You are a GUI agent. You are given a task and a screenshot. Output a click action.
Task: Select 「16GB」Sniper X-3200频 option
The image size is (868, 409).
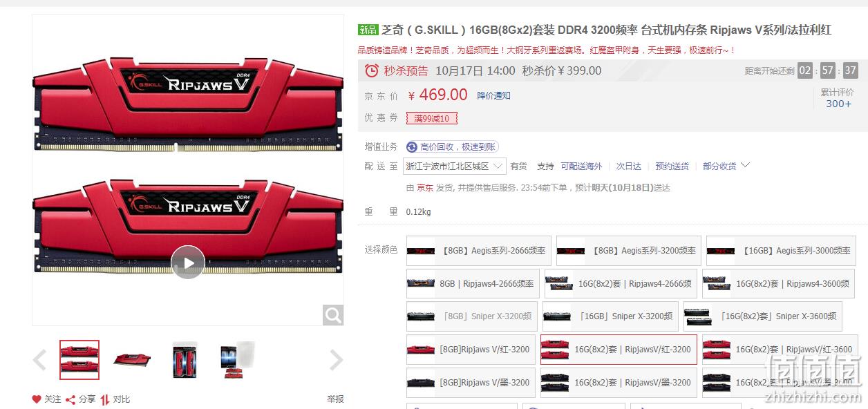tap(610, 316)
